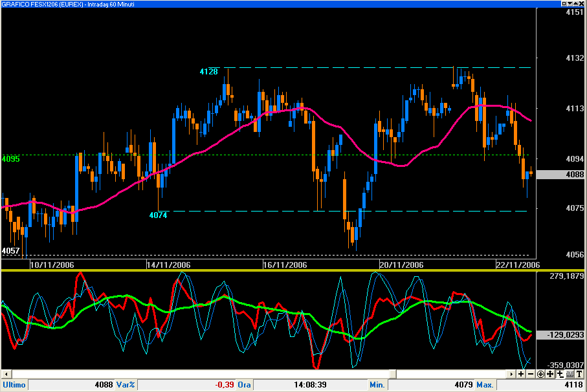Screen dimensions: 587x392
Task: Click the down-triangle button in title bar
Action: pos(570,4)
